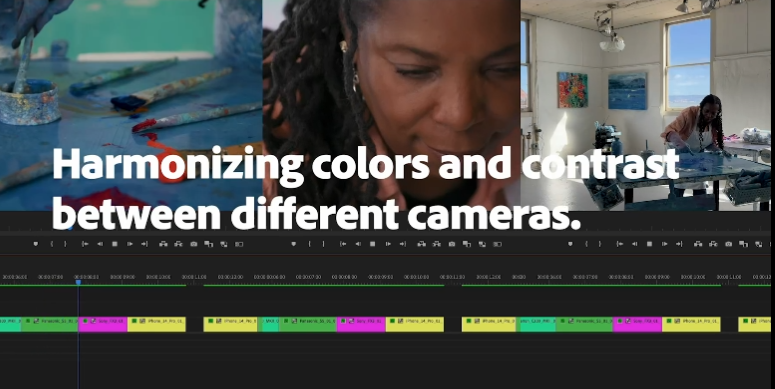Open Comparison View icon on the left control bar
The image size is (775, 389).
coord(209,244)
